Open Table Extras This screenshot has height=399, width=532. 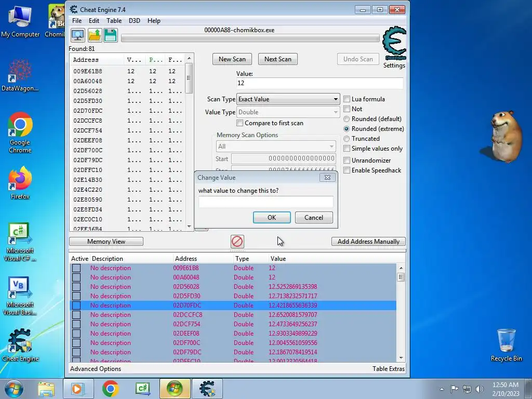click(389, 369)
